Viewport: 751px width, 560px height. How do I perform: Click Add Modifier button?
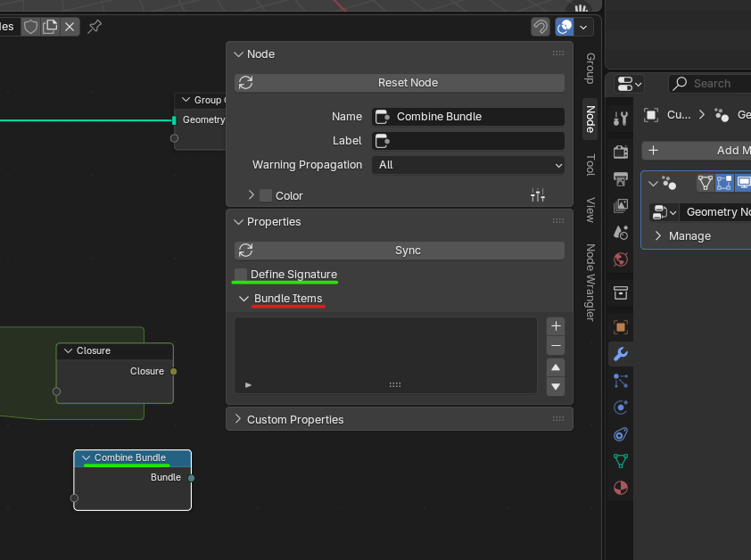coord(697,151)
